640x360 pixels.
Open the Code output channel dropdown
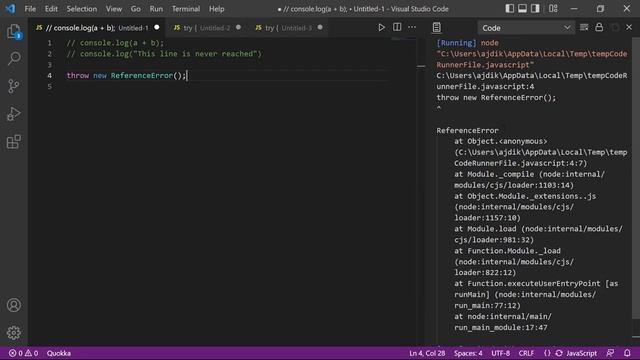click(x=526, y=28)
